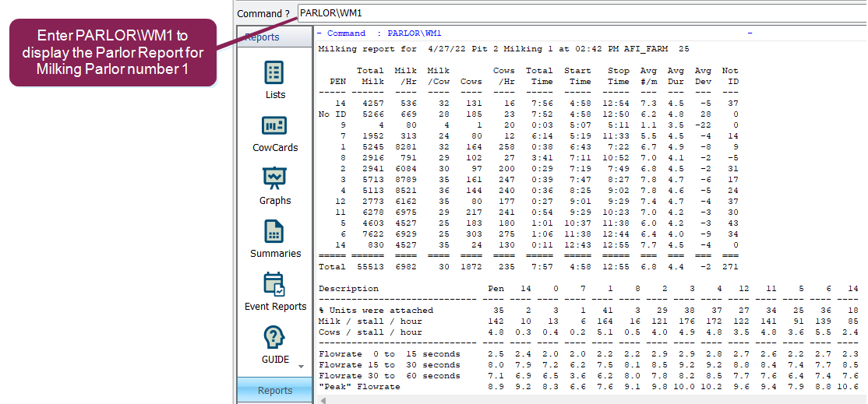Screen dimensions: 868x404
Task: Select the 'No ID' pen row label
Action: coord(332,114)
